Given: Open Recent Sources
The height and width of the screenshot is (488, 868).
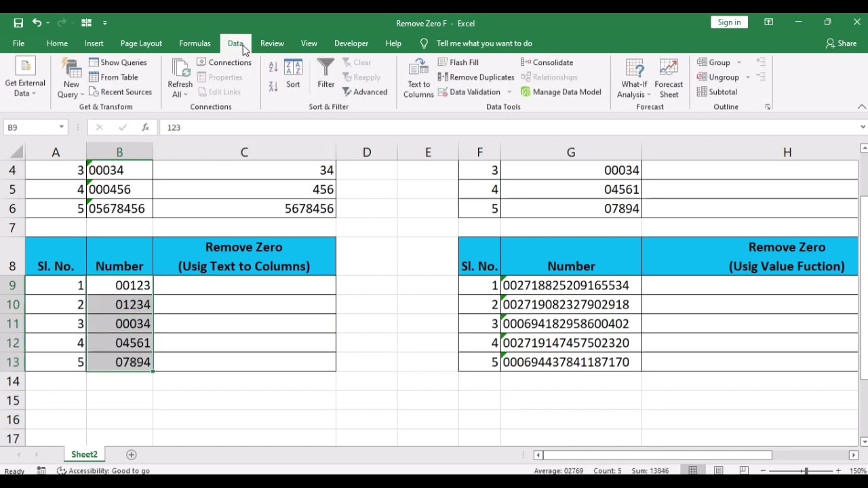Looking at the screenshot, I should 120,92.
